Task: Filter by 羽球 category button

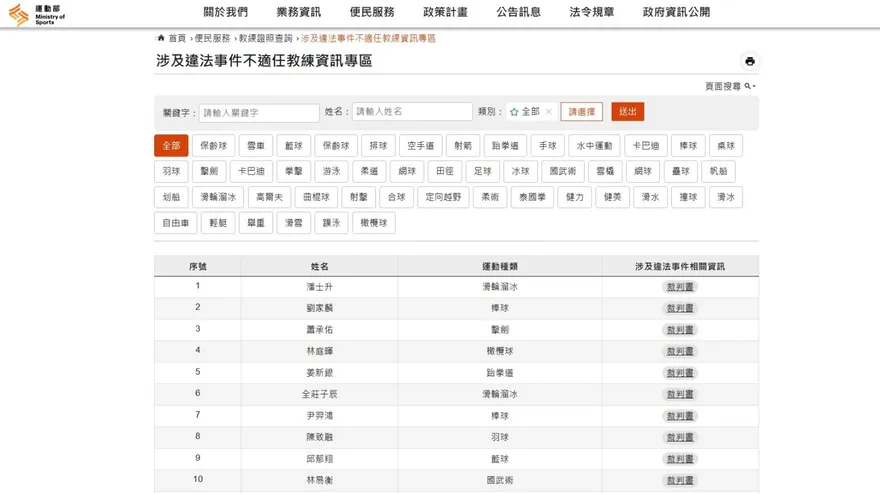Action: pyautogui.click(x=171, y=171)
